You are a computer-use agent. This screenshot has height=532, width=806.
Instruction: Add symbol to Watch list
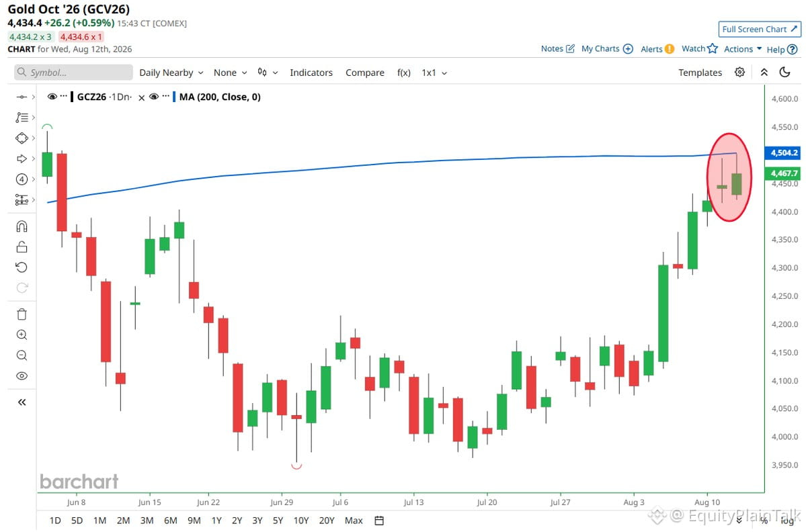pyautogui.click(x=700, y=49)
